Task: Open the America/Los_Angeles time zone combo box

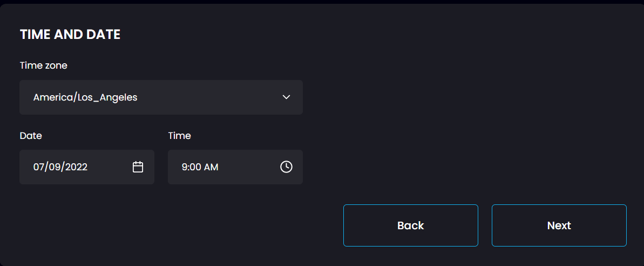Action: pyautogui.click(x=161, y=97)
